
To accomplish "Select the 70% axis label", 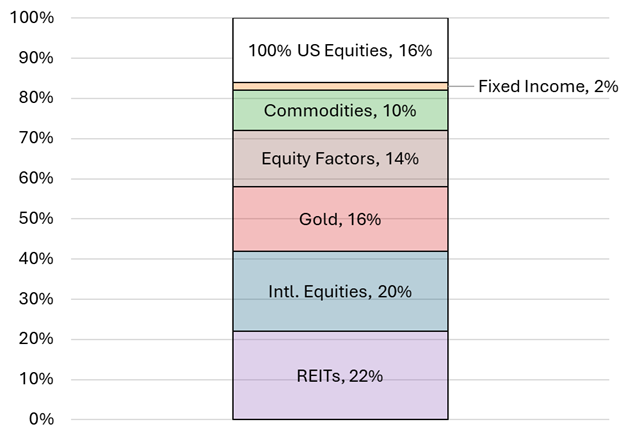I will (x=38, y=139).
